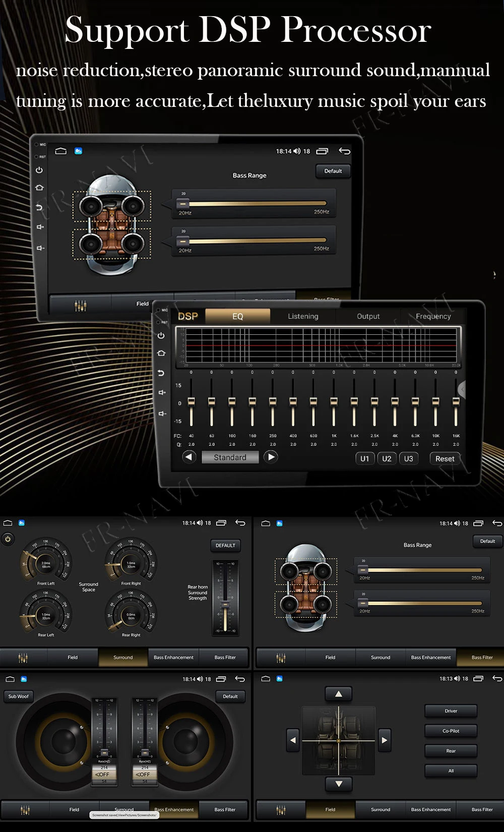Select Driver sound field position
Image resolution: width=504 pixels, height=832 pixels.
(451, 711)
